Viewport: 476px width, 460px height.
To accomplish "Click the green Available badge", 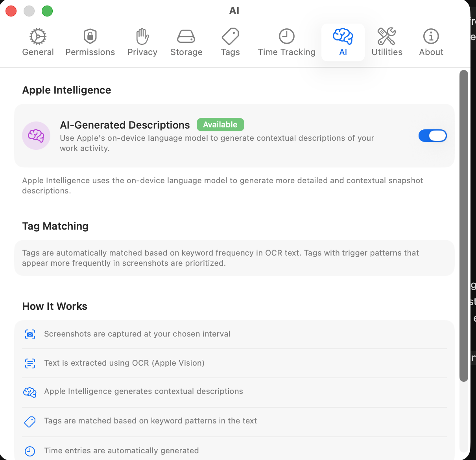I will (220, 125).
